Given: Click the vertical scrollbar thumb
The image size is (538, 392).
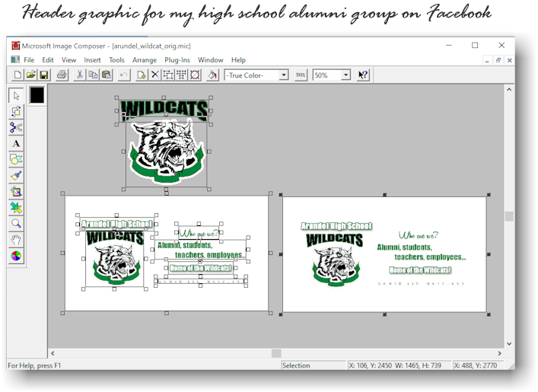Looking at the screenshot, I should [509, 216].
